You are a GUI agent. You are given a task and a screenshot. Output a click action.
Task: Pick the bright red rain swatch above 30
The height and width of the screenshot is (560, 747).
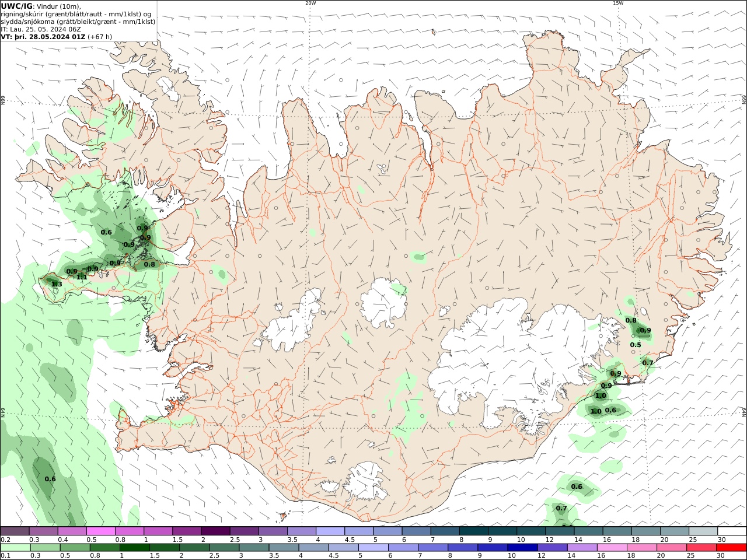(732, 548)
